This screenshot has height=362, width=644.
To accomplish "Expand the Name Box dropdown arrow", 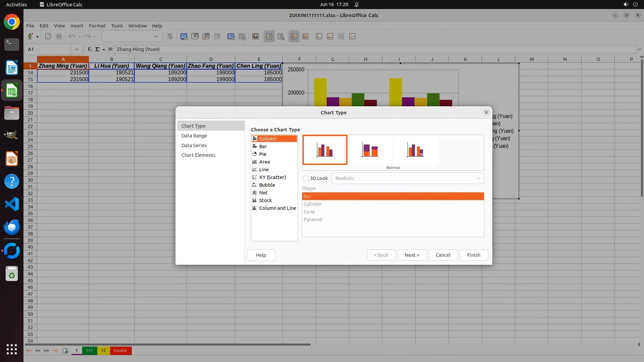I will (x=77, y=49).
